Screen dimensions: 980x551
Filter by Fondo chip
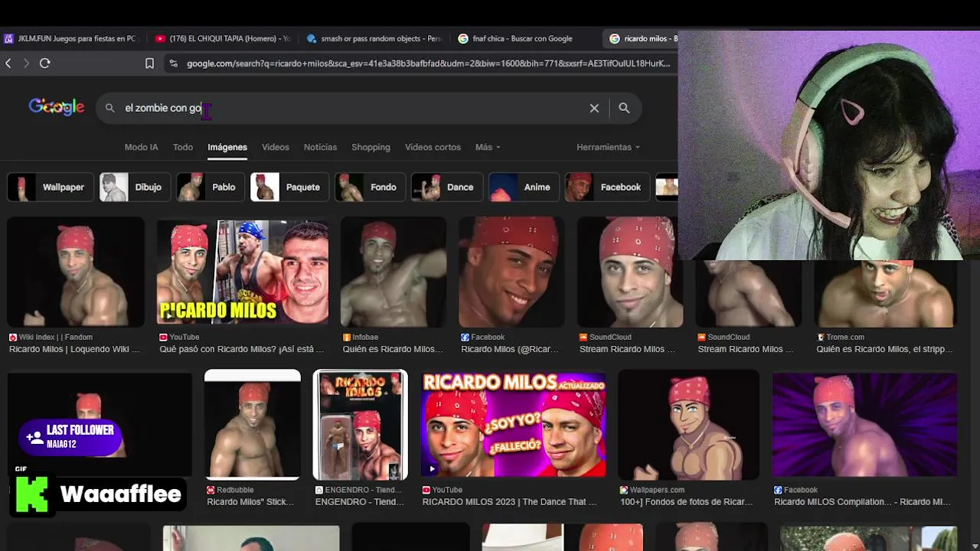[371, 187]
